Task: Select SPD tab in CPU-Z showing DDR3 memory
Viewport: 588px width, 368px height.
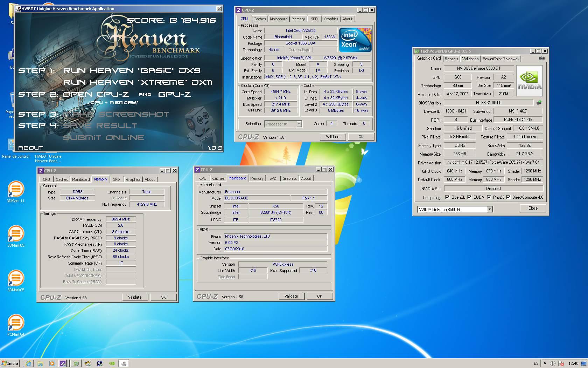Action: 116,179
